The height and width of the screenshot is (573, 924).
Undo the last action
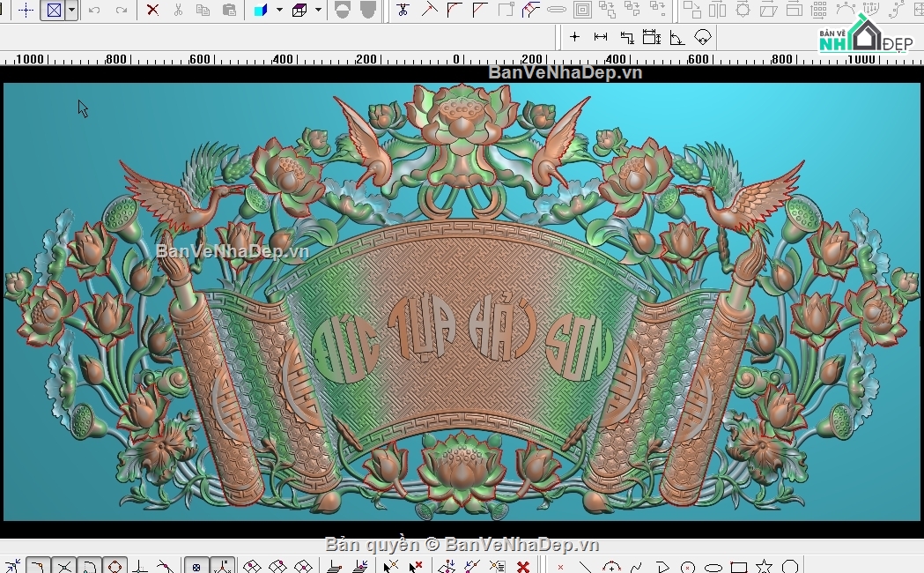[94, 11]
